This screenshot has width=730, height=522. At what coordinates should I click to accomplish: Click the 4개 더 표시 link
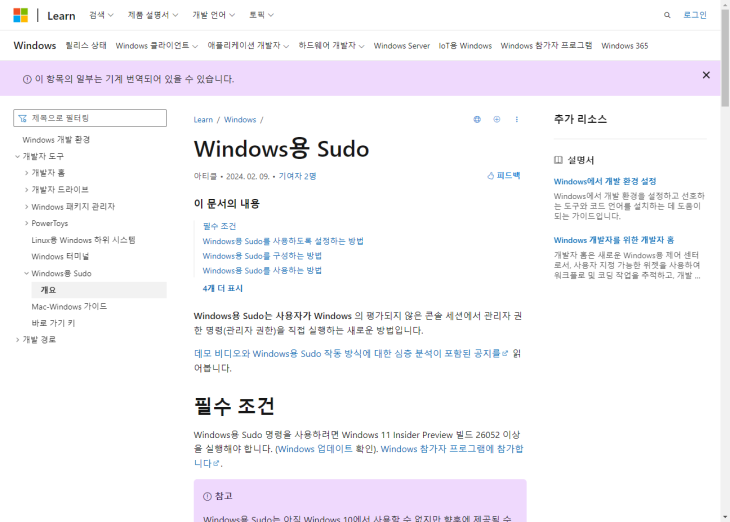[x=222, y=288]
